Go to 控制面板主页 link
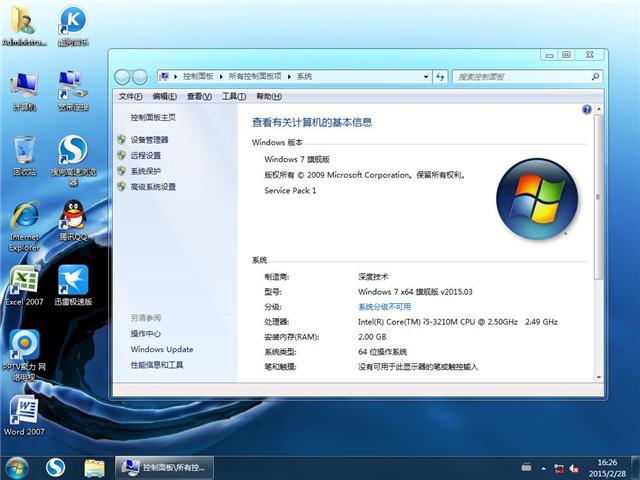The image size is (640, 480). coord(153,118)
